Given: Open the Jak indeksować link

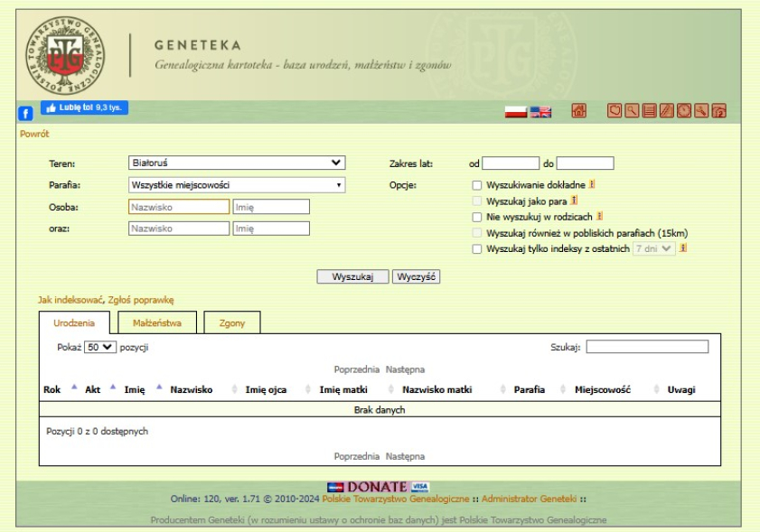Looking at the screenshot, I should pyautogui.click(x=70, y=300).
